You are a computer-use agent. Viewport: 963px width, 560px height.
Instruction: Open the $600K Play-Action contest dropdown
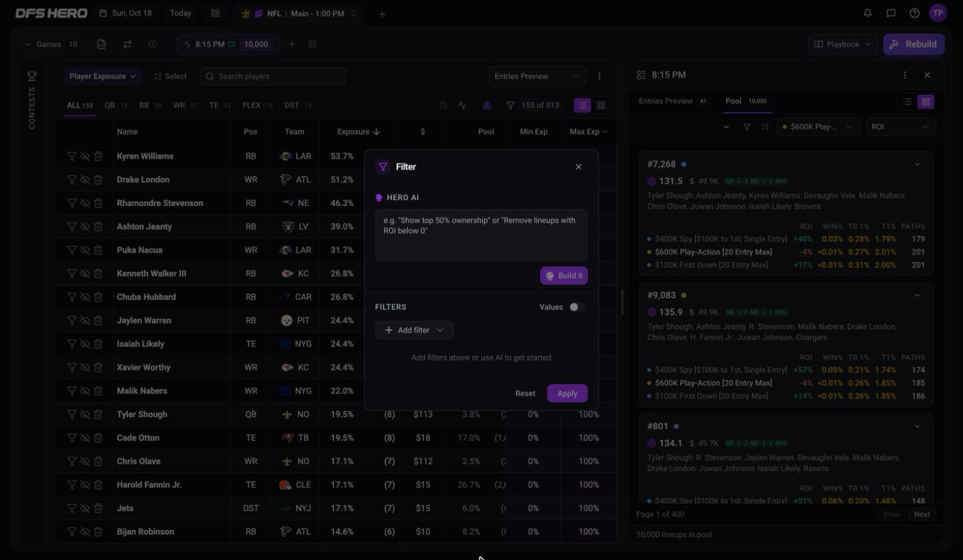(818, 127)
